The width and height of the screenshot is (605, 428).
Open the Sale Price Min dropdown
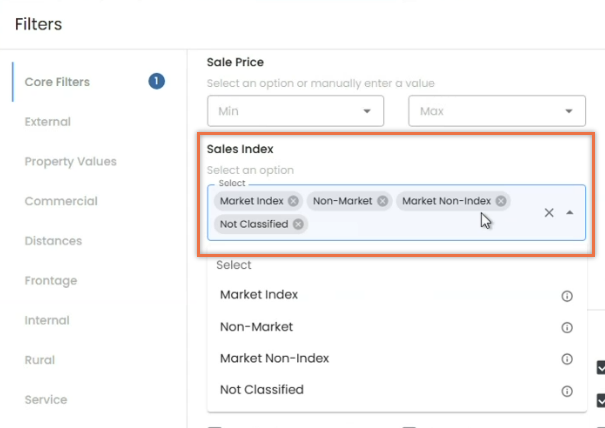tap(296, 111)
